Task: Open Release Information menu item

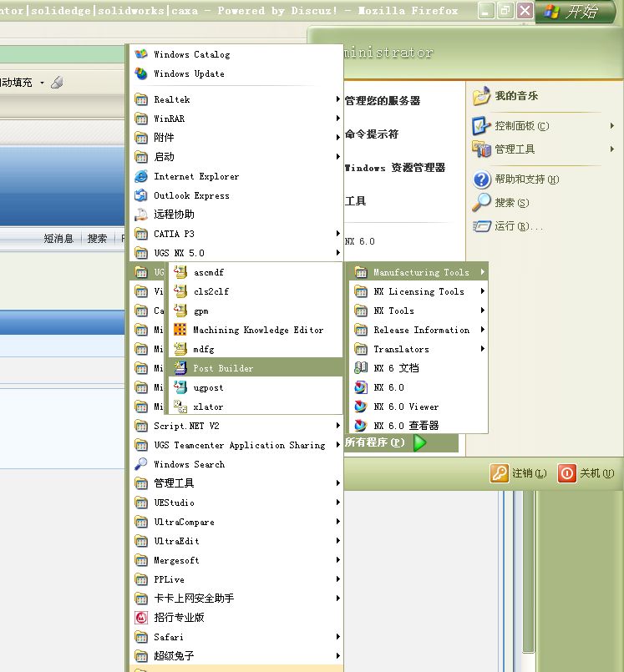Action: tap(419, 330)
